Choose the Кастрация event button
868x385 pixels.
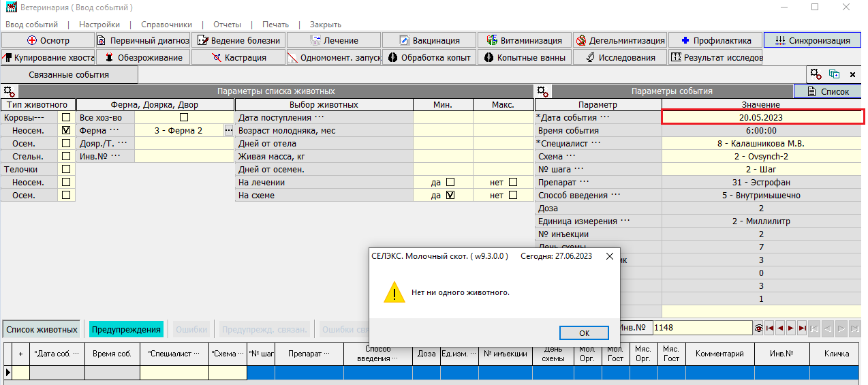coord(238,57)
